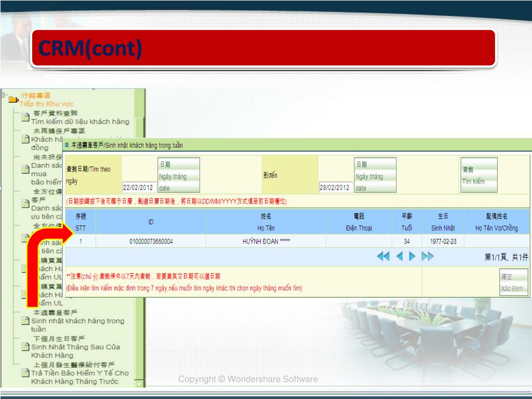Screen dimensions: 532x399
Task: Click the Sinh Nhật column header
Action: pos(443,222)
